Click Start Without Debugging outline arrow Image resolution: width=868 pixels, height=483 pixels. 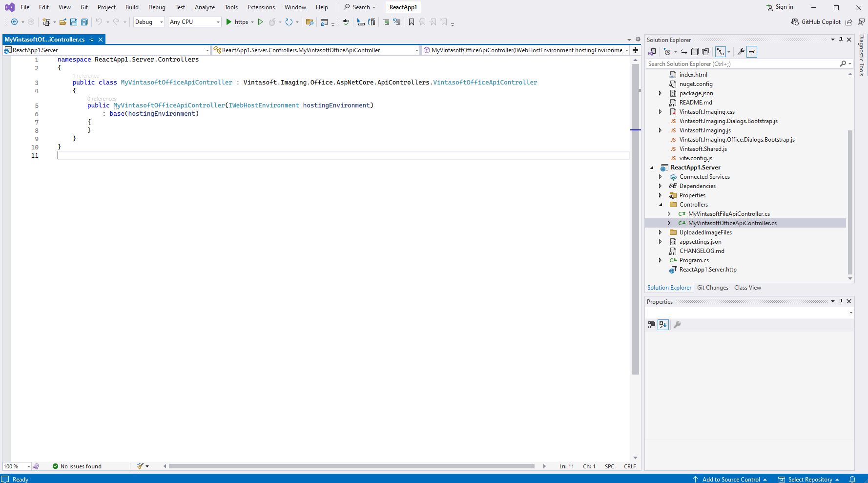point(261,22)
